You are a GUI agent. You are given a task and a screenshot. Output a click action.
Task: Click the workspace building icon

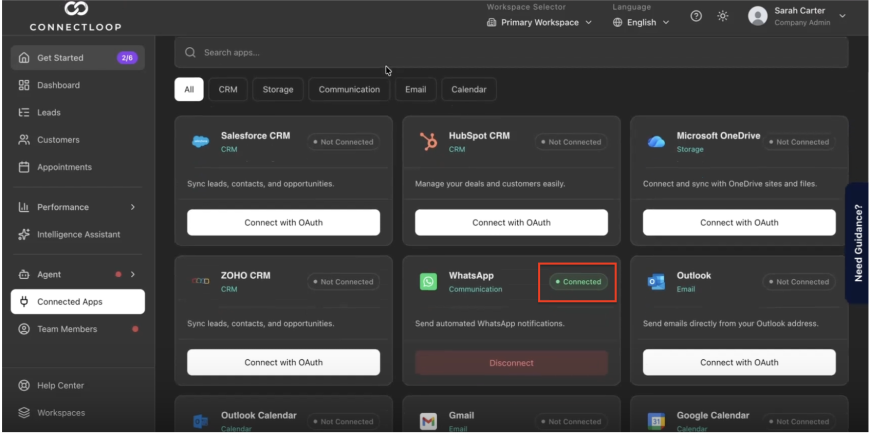coord(491,23)
